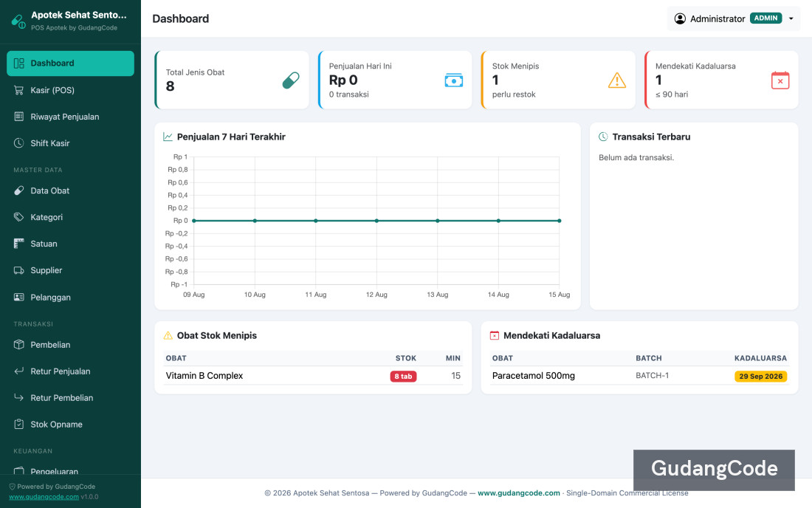
Task: Click the Stok Opname clipboard icon
Action: click(x=18, y=424)
